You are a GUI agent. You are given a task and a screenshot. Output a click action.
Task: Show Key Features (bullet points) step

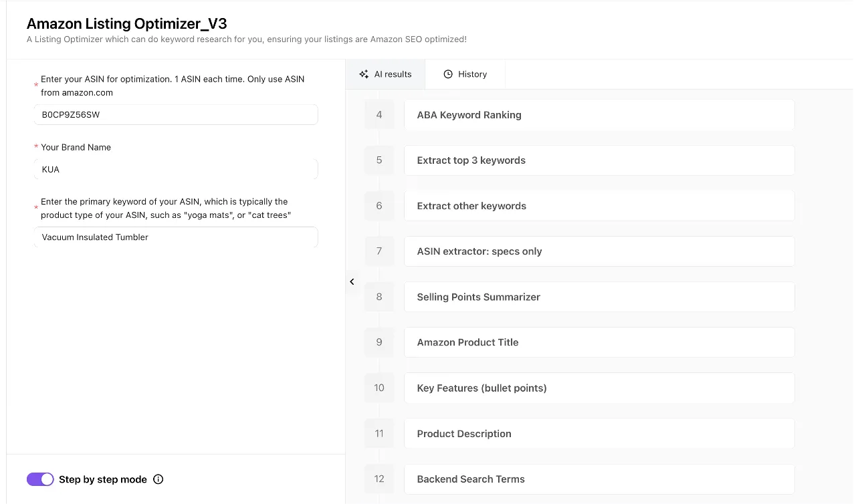[599, 388]
